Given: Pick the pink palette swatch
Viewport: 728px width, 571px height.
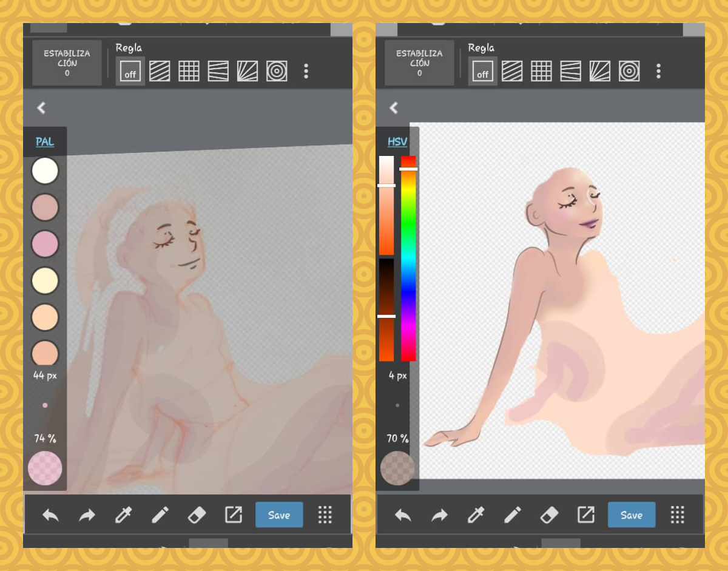Looking at the screenshot, I should click(x=45, y=244).
